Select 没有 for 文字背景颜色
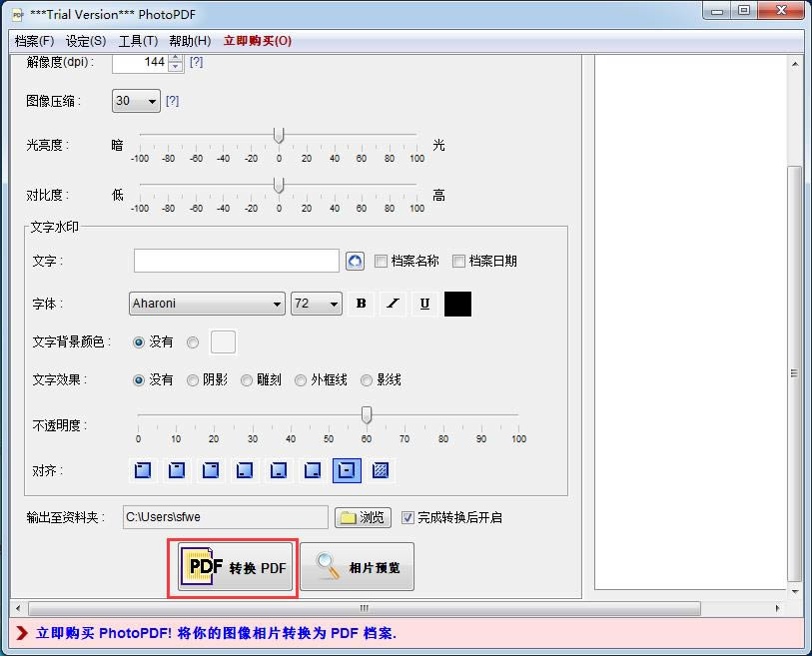 (x=139, y=342)
